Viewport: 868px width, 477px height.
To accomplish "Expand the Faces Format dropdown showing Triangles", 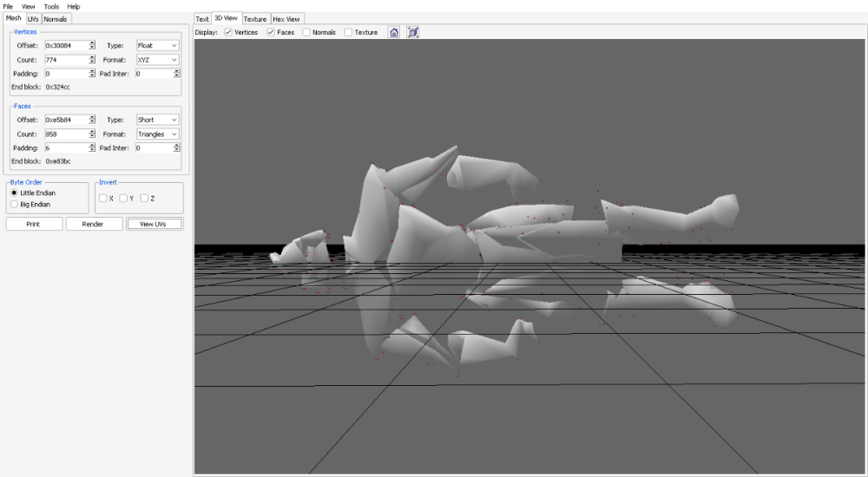I will 157,134.
